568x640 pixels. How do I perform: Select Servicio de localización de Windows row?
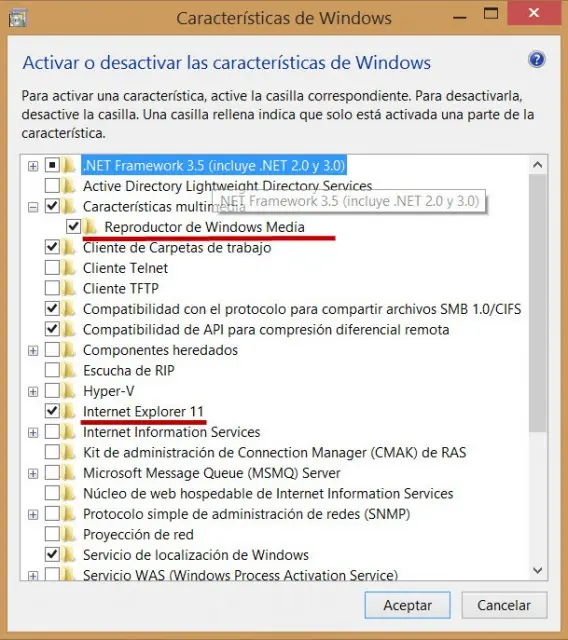tap(195, 555)
